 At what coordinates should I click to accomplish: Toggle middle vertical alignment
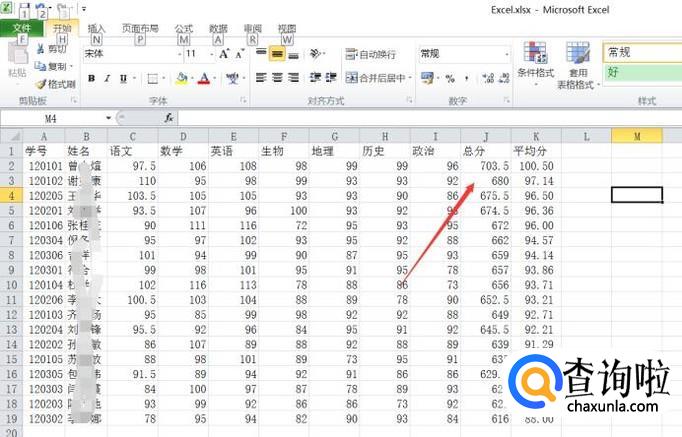click(277, 53)
